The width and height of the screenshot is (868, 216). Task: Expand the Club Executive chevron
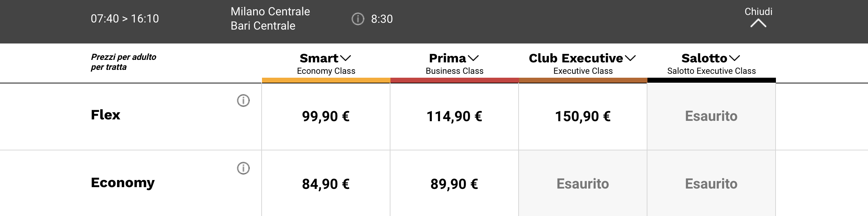(630, 58)
